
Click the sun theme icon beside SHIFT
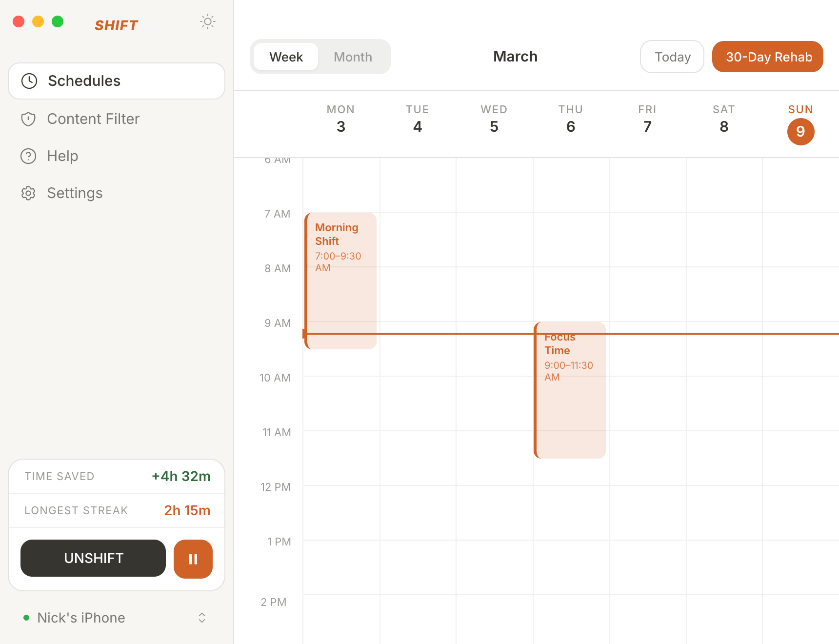tap(208, 21)
